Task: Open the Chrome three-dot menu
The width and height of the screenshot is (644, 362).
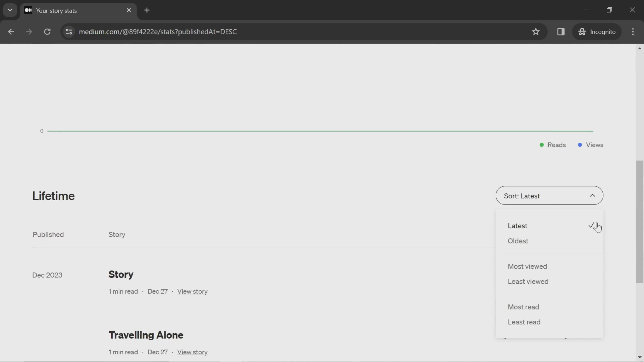Action: pyautogui.click(x=633, y=32)
